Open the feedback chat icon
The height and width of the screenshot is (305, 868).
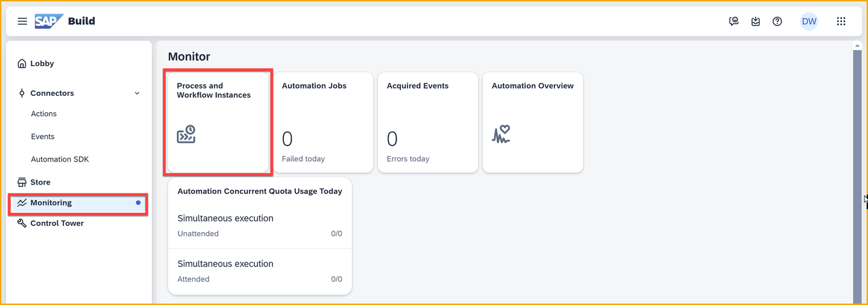(734, 21)
